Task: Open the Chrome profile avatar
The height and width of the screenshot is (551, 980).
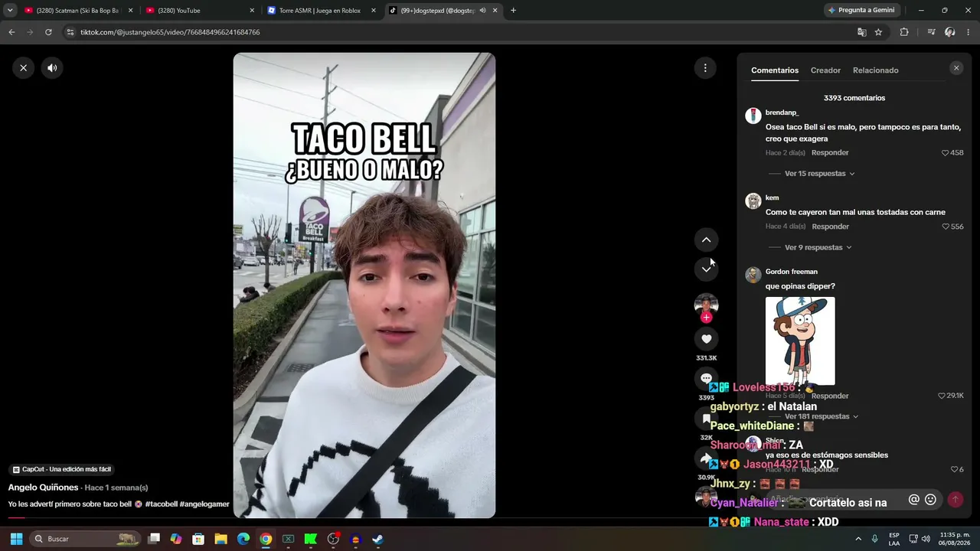Action: (x=950, y=32)
